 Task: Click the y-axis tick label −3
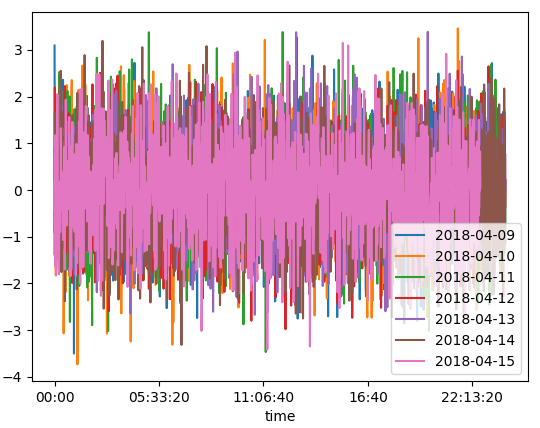tap(13, 331)
